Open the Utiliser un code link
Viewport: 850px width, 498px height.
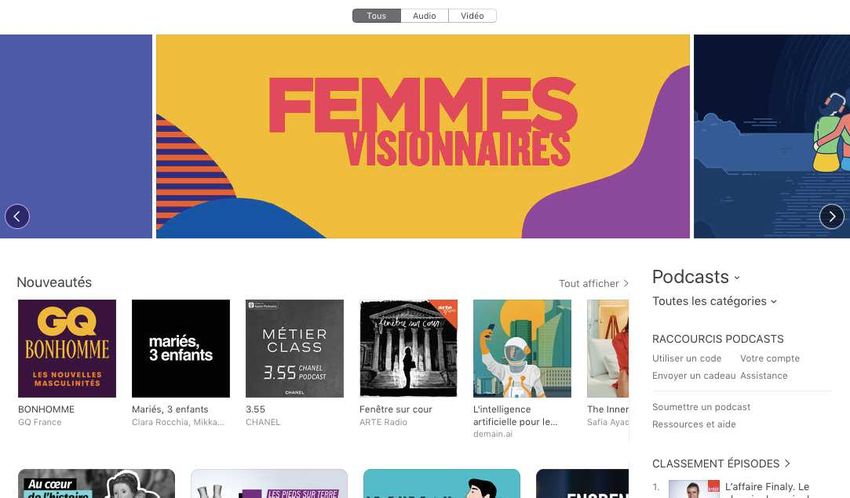(x=687, y=358)
